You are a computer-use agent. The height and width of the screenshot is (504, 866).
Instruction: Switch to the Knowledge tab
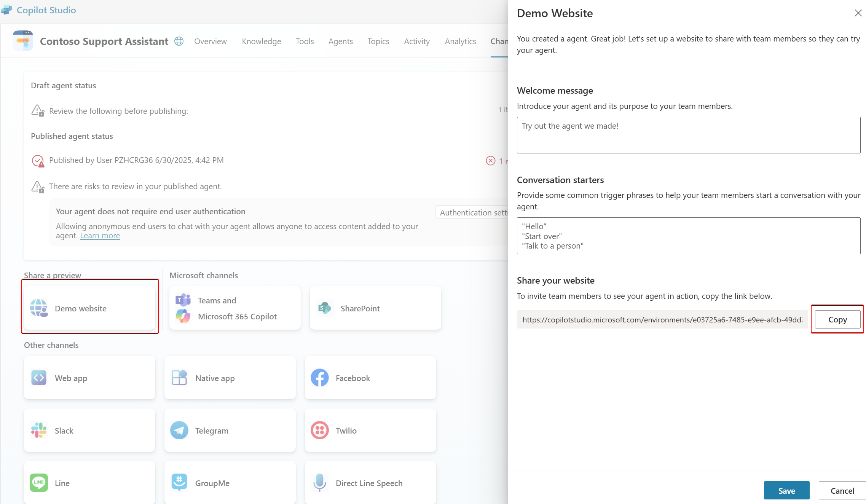261,41
